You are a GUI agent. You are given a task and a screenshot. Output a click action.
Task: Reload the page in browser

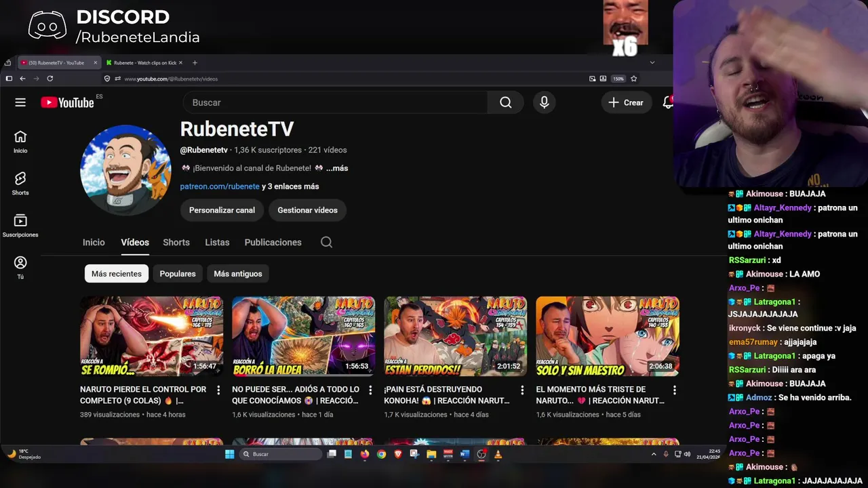[x=50, y=79]
